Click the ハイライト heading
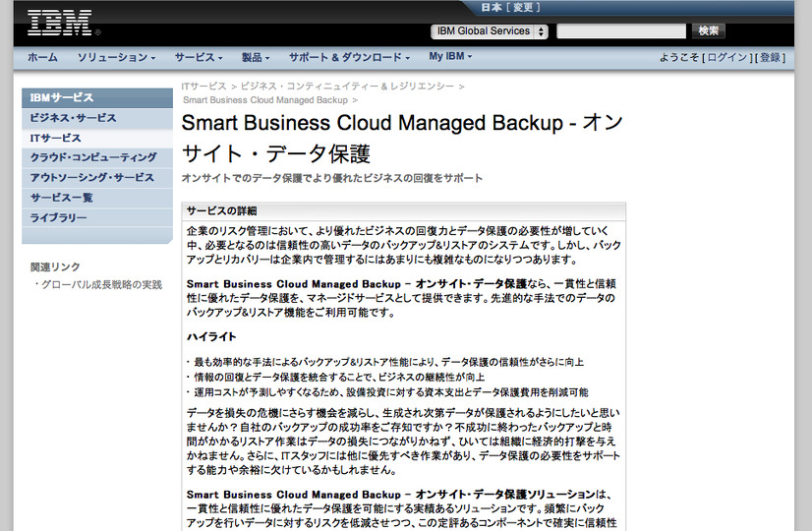Screen dimensions: 812x531 pyautogui.click(x=211, y=336)
